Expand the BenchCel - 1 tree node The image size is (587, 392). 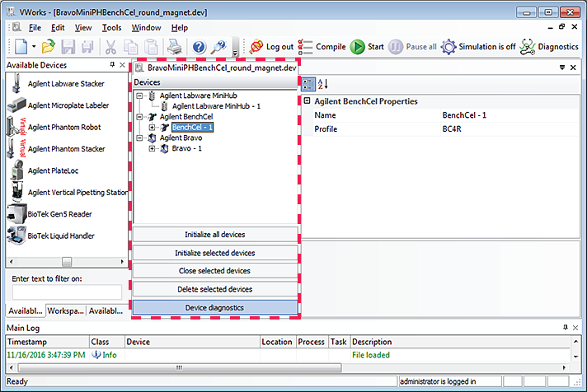pos(153,128)
